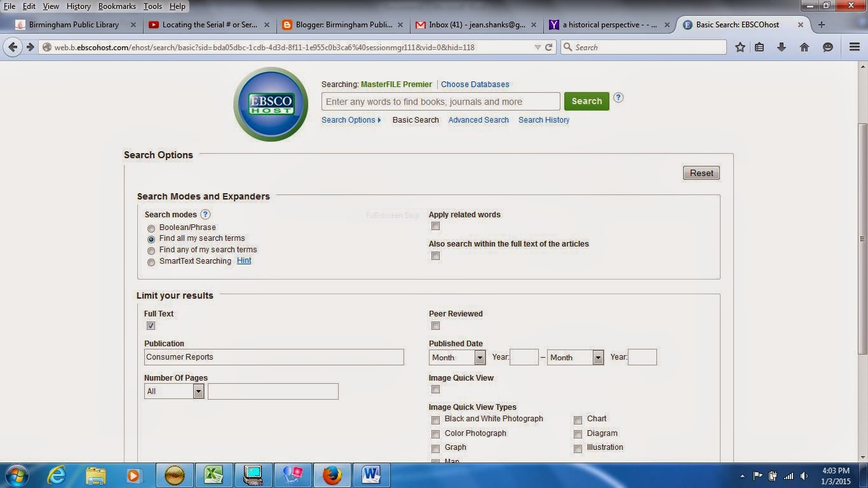Select Find all my search terms

151,240
